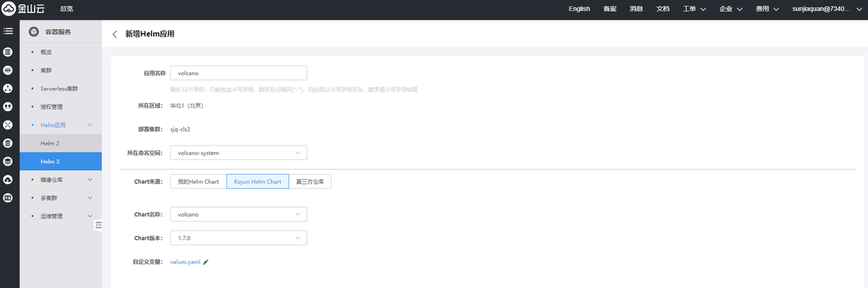Image resolution: width=868 pixels, height=288 pixels.
Task: Expand the 多集群 sidebar section
Action: [x=90, y=198]
